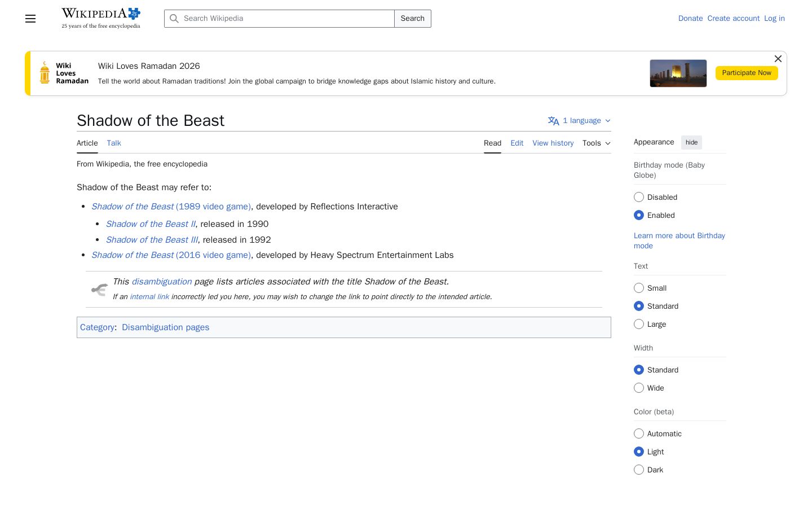The height and width of the screenshot is (508, 812).
Task: Click Create account link
Action: [x=734, y=19]
